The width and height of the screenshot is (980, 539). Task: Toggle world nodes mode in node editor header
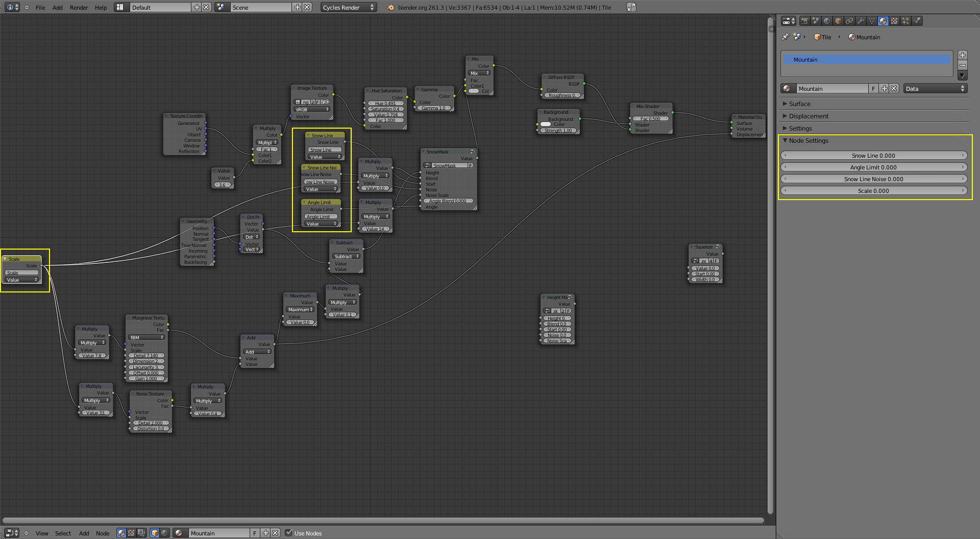coord(164,533)
